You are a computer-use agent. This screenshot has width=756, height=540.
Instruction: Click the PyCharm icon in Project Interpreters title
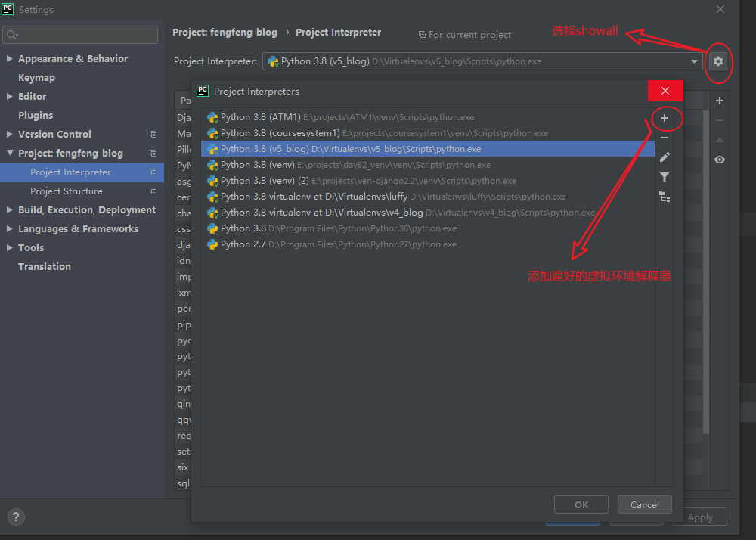[203, 91]
